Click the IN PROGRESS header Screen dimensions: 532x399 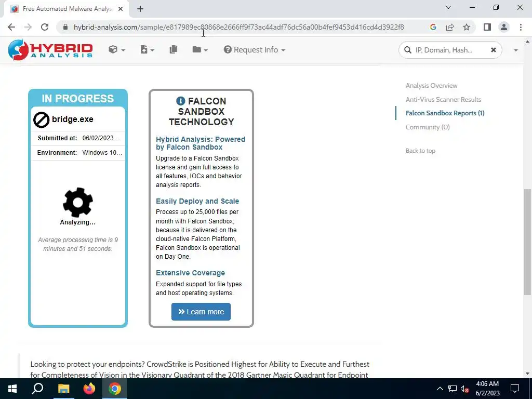(78, 98)
